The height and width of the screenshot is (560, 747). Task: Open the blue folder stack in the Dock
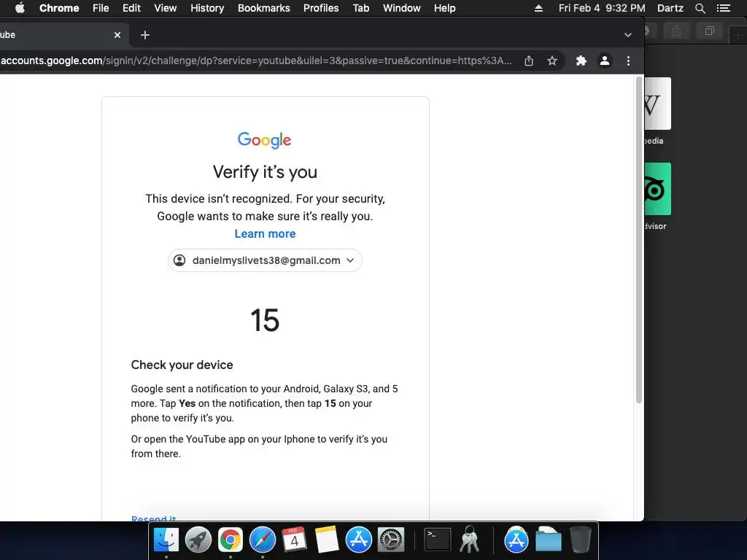(x=549, y=540)
